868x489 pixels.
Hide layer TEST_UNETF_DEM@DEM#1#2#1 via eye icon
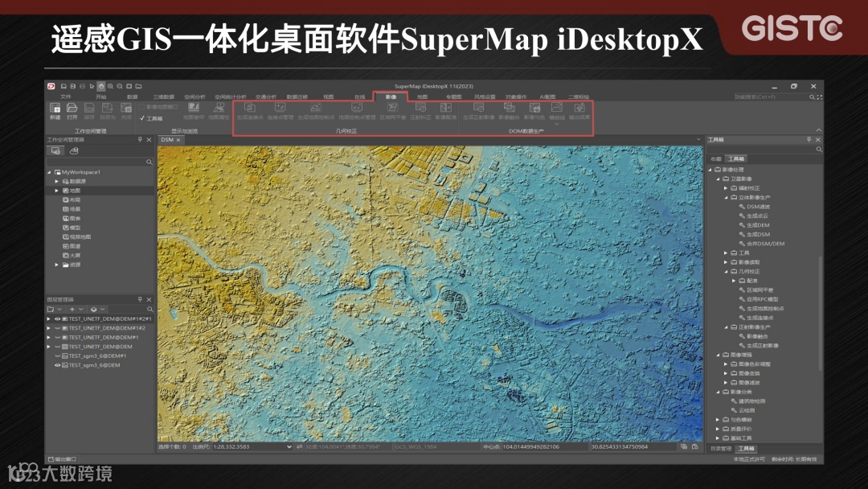[x=58, y=319]
